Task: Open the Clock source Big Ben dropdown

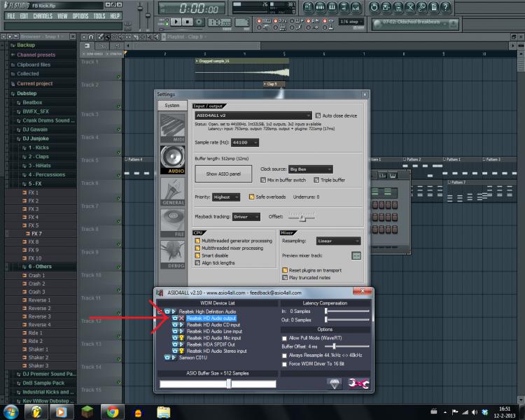Action: (311, 169)
